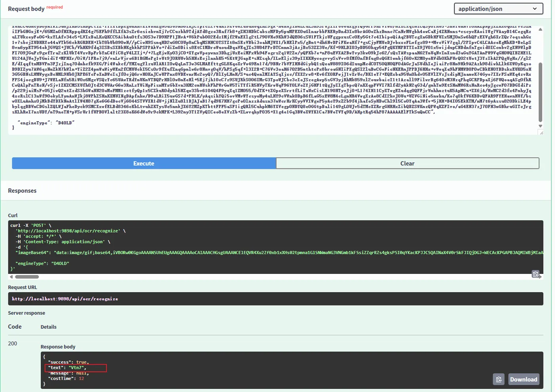Open the application/json content type dropdown
This screenshot has height=392, width=555.
(x=498, y=9)
